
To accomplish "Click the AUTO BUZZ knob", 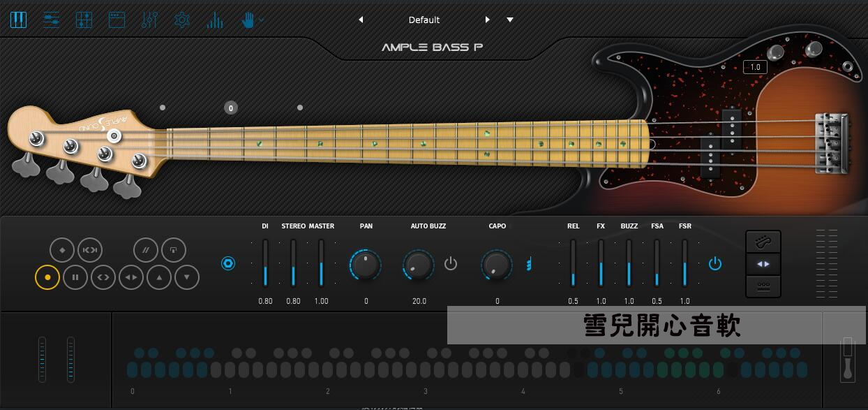I will [x=419, y=265].
